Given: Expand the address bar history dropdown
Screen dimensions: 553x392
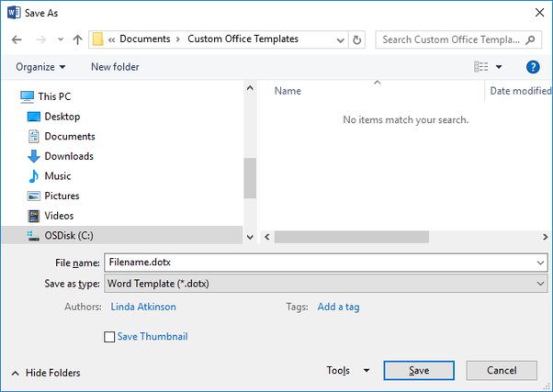Looking at the screenshot, I should coord(340,39).
